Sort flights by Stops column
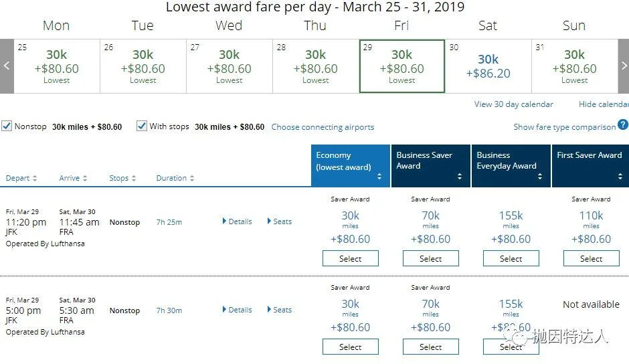Screen dimensions: 629x364 click(x=123, y=179)
